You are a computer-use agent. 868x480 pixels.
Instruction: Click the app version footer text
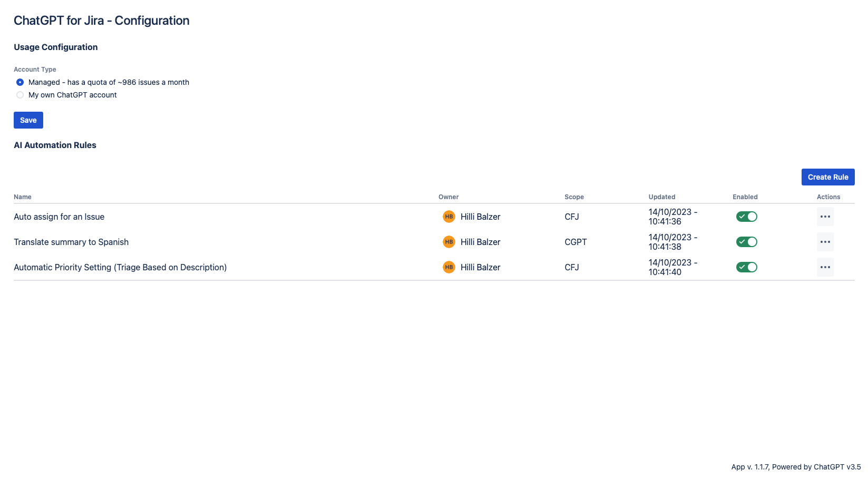pyautogui.click(x=796, y=467)
